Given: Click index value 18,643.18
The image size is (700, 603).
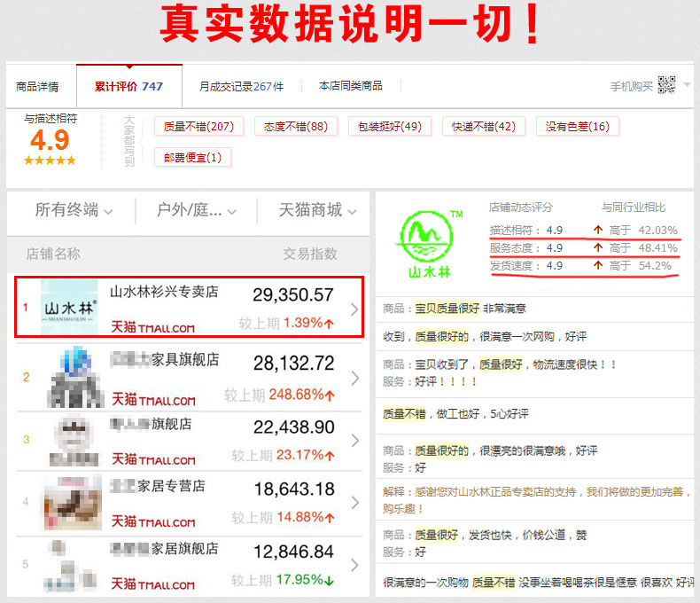Looking at the screenshot, I should click(x=294, y=489).
